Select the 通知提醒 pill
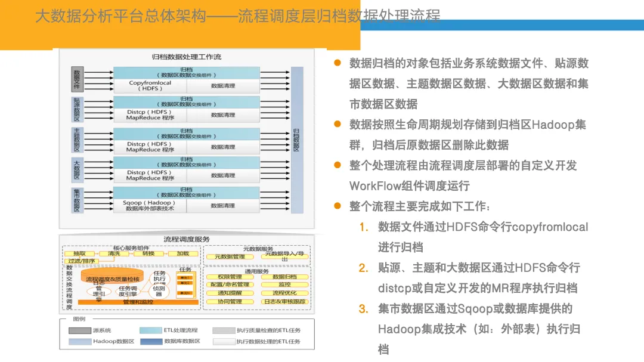Screen dimensions: 644x362 230,293
